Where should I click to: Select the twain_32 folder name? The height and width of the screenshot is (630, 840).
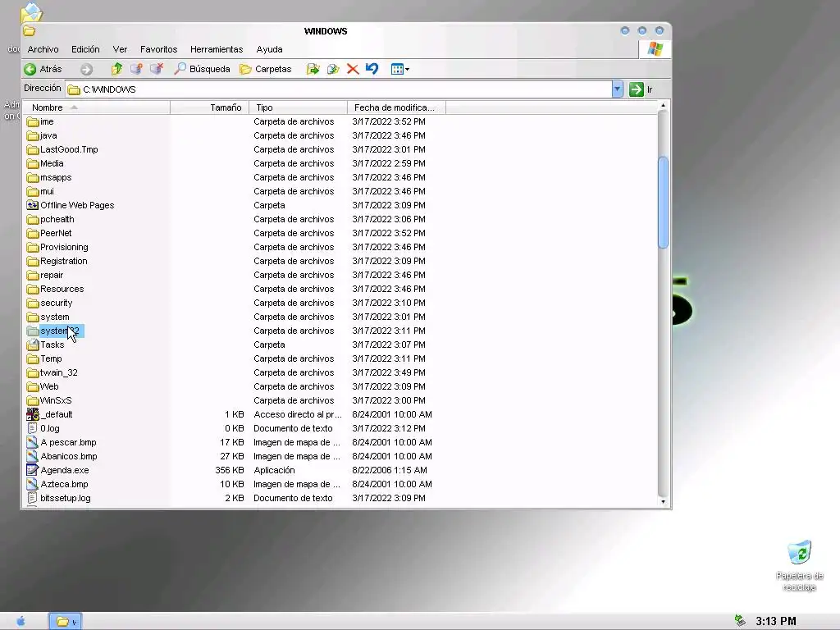59,372
